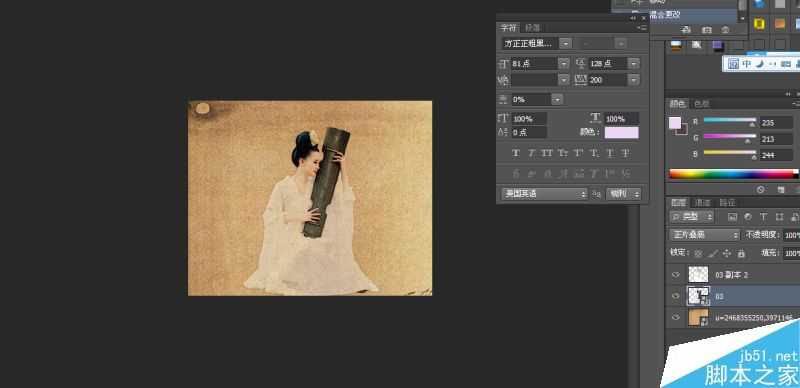Viewport: 800px width, 388px height.
Task: Collapse the Character panel with double-arrow icon
Action: pos(633,18)
